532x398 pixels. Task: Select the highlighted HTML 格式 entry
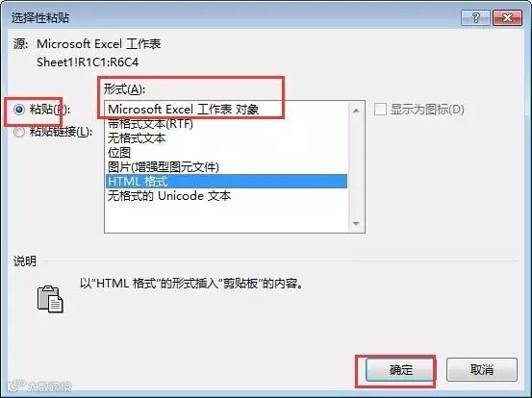(x=226, y=182)
